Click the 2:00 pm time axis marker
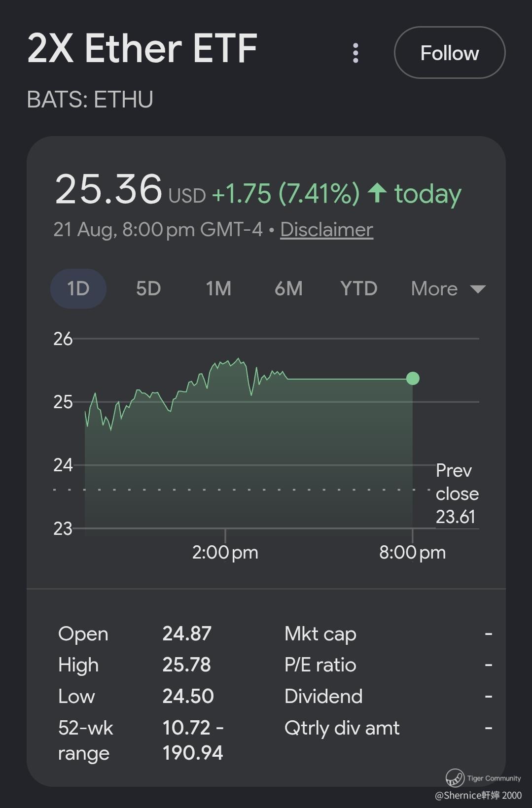Screen dimensions: 532x808 click(225, 553)
